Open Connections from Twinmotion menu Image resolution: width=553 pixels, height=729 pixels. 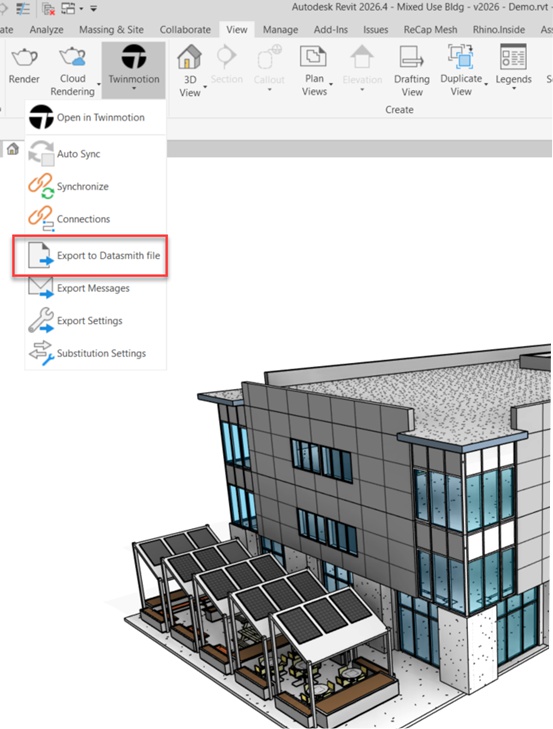point(95,219)
